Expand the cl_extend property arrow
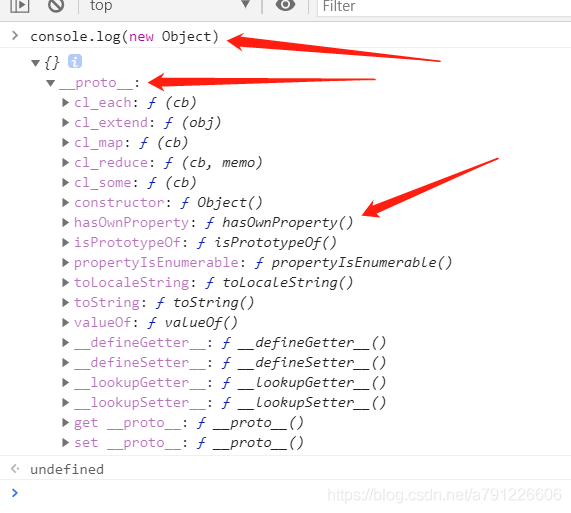 (66, 123)
